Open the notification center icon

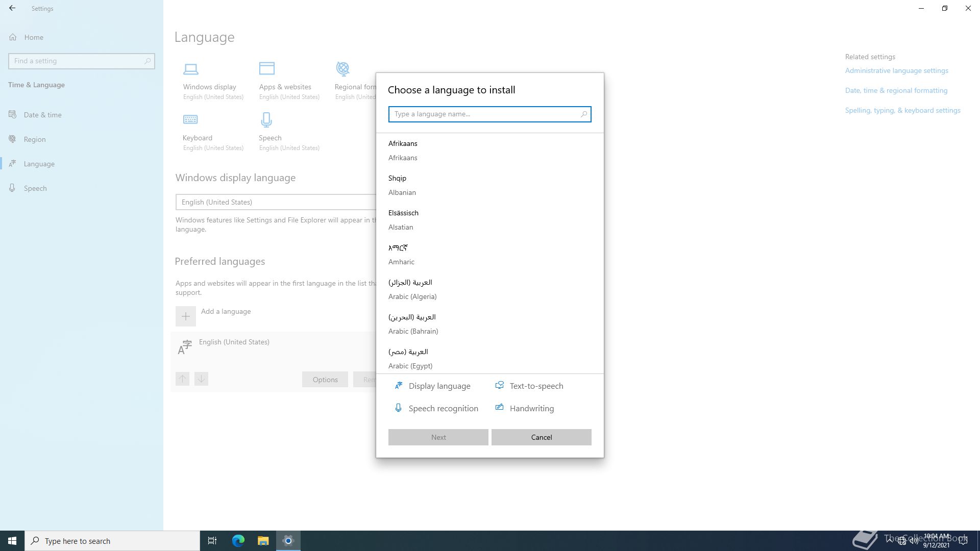coord(963,541)
